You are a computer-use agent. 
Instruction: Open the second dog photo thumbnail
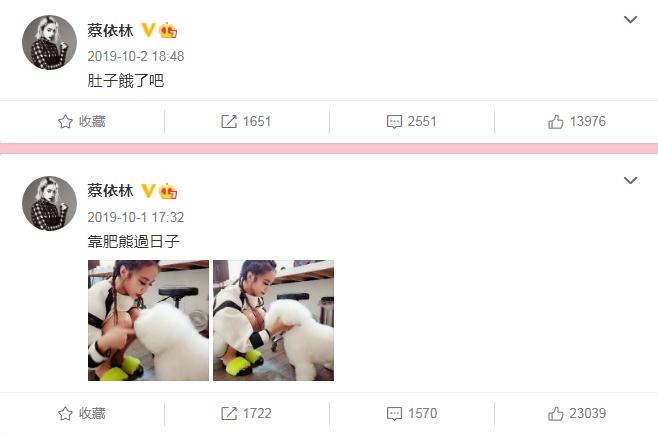[273, 320]
